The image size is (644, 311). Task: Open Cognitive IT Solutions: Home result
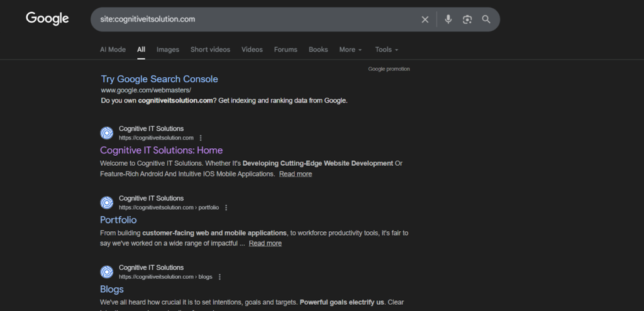click(x=161, y=150)
